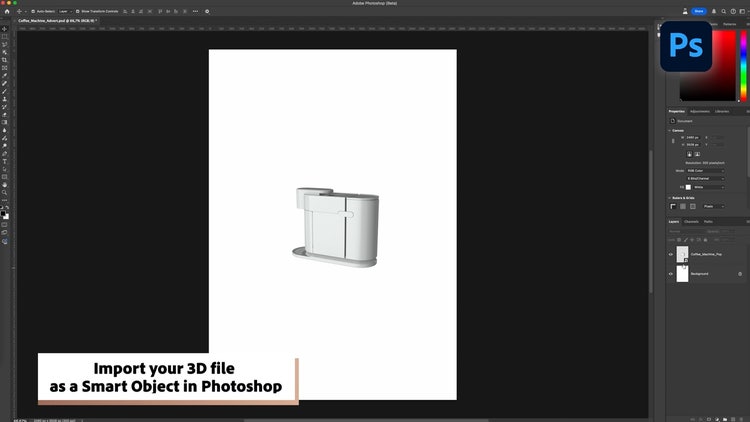Viewport: 750px width, 422px height.
Task: Select the Brush tool
Action: pyautogui.click(x=5, y=91)
